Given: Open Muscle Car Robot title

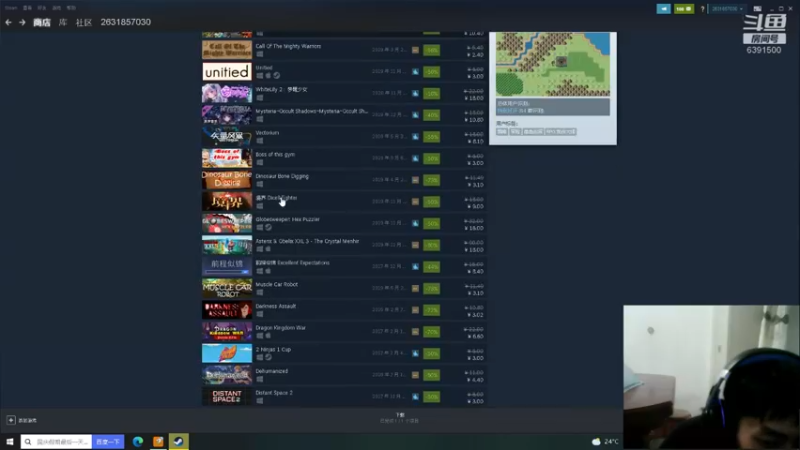Looking at the screenshot, I should (x=277, y=285).
